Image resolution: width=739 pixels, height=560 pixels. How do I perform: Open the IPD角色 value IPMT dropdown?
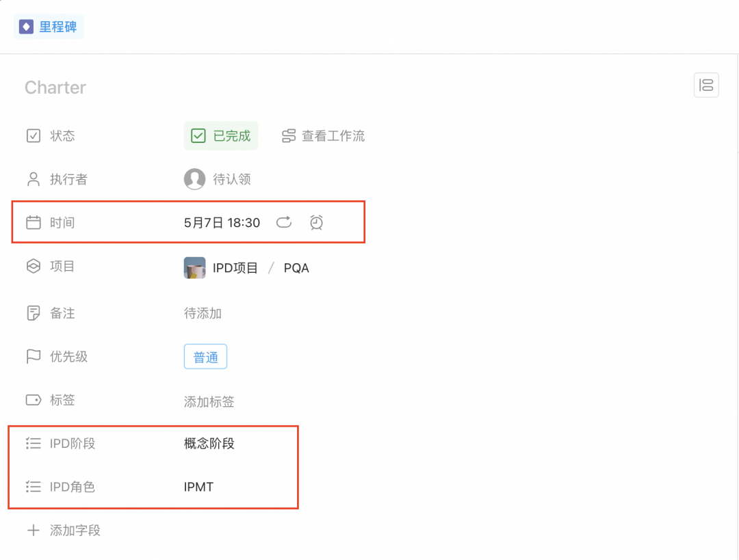198,487
